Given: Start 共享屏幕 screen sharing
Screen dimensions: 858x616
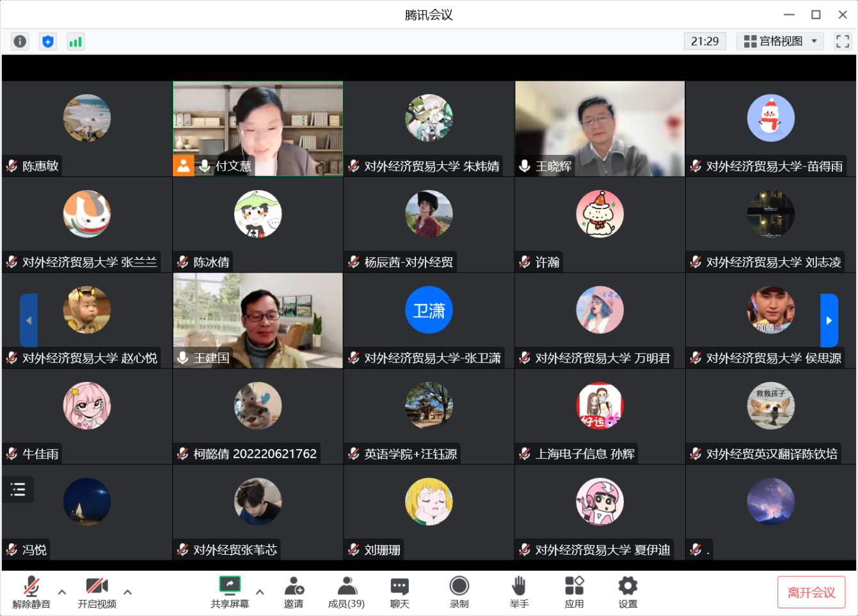Looking at the screenshot, I should [x=230, y=592].
